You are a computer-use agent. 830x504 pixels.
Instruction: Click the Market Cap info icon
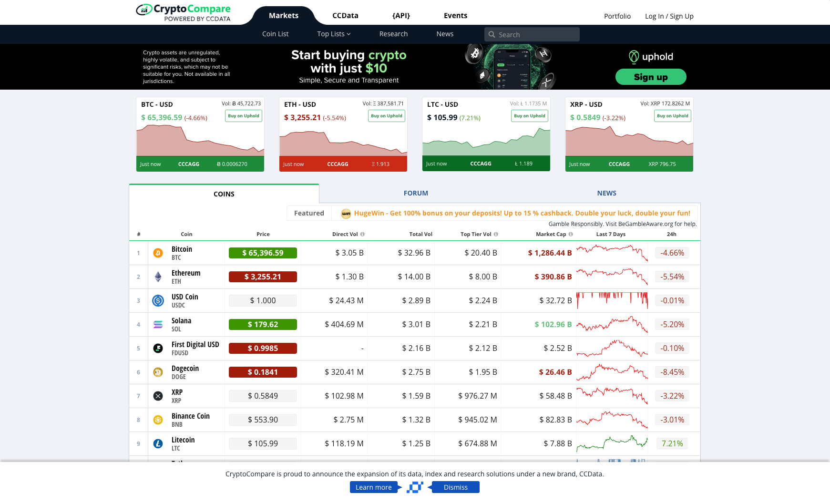571,234
